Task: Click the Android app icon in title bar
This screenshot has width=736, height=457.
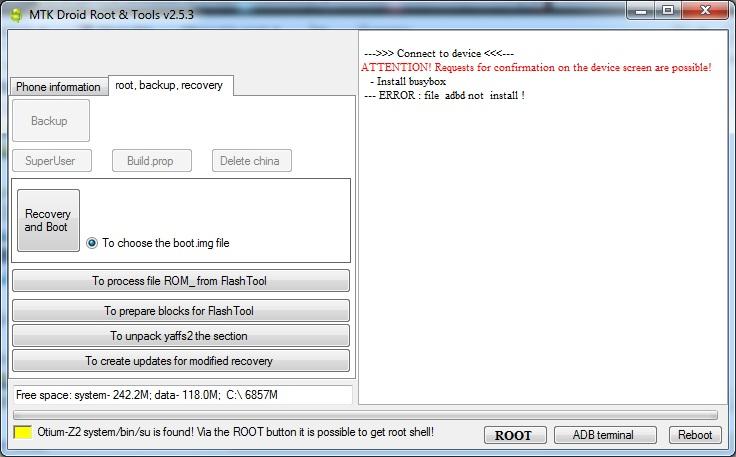Action: click(x=16, y=15)
